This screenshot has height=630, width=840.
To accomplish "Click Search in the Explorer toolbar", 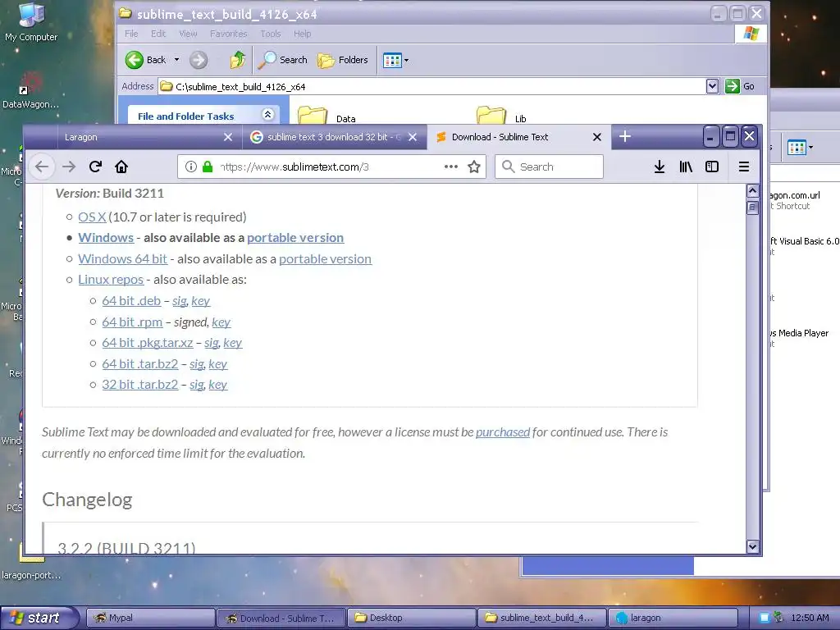I will pos(282,60).
